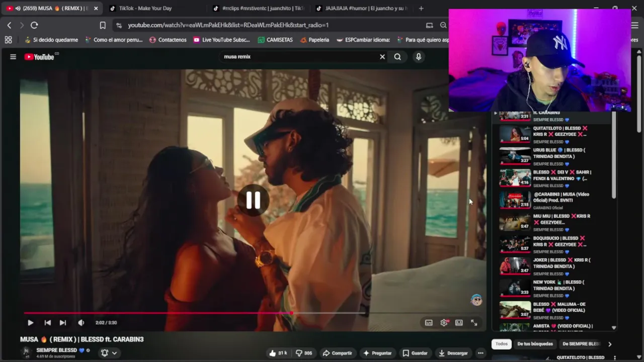
Task: Open 'Live YouTube Subsc...' bookmark
Action: 221,40
